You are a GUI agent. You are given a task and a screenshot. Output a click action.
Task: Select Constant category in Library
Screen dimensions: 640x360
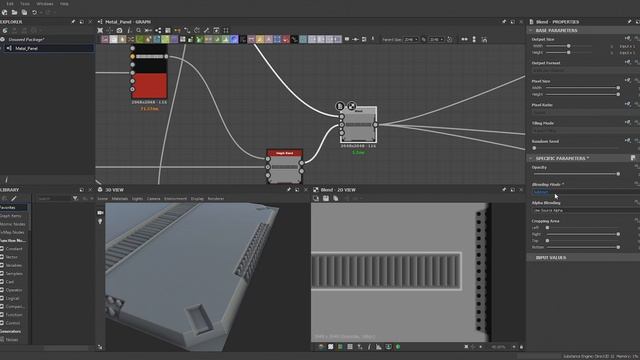pyautogui.click(x=14, y=249)
